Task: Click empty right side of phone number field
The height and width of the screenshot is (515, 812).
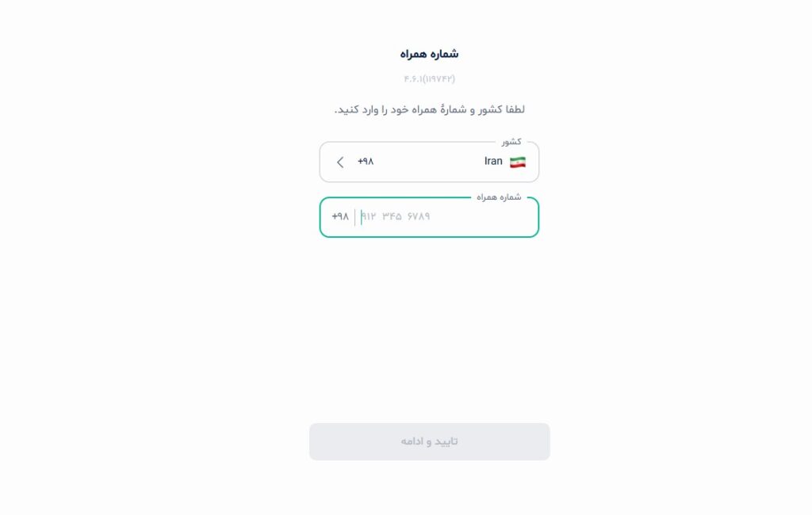Action: (492, 216)
